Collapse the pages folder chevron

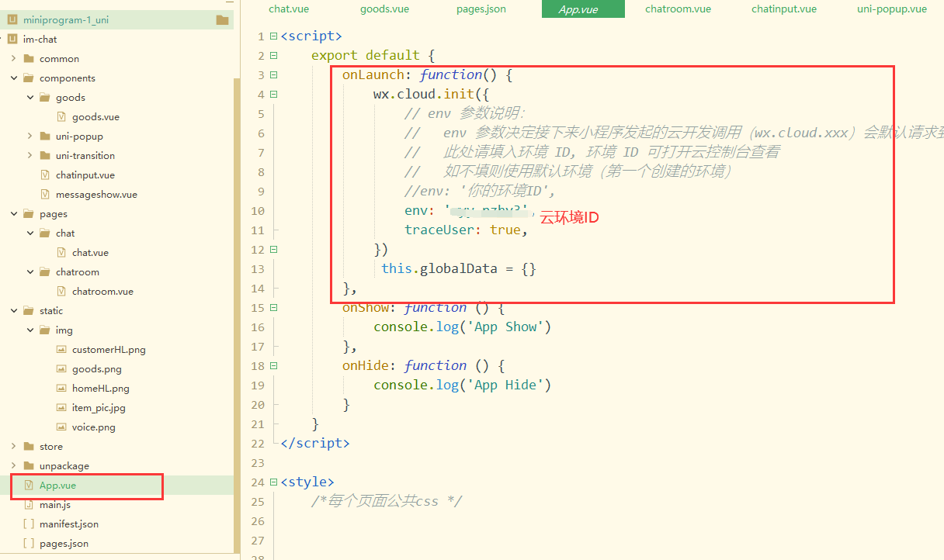13,213
